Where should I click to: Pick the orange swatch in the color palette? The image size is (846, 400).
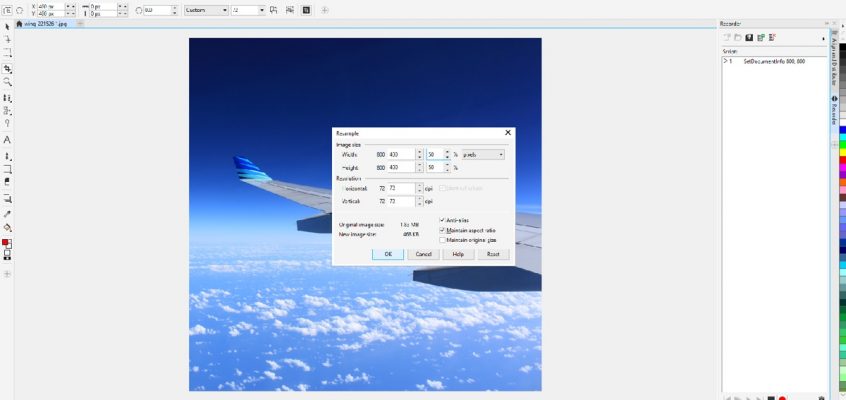(843, 183)
